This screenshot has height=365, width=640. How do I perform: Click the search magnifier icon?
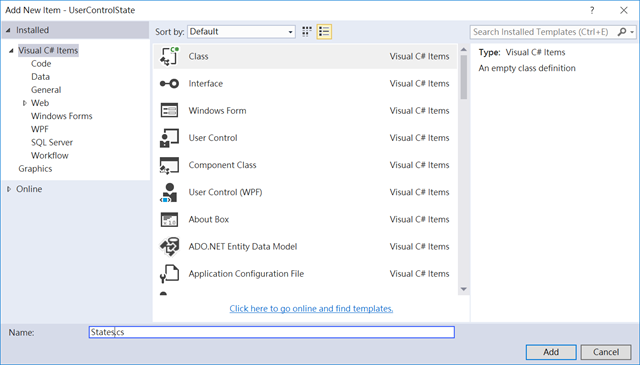pyautogui.click(x=622, y=32)
